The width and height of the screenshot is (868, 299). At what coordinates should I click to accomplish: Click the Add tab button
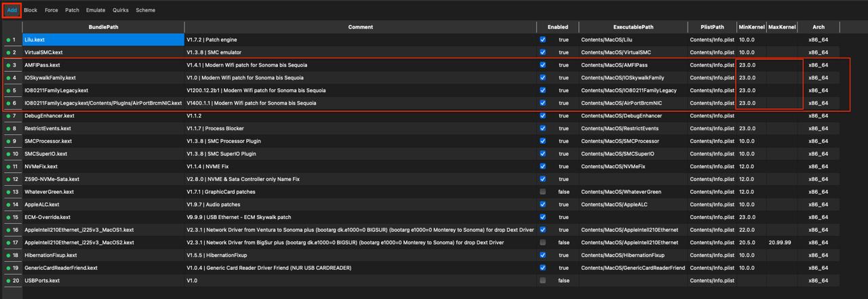pos(12,10)
